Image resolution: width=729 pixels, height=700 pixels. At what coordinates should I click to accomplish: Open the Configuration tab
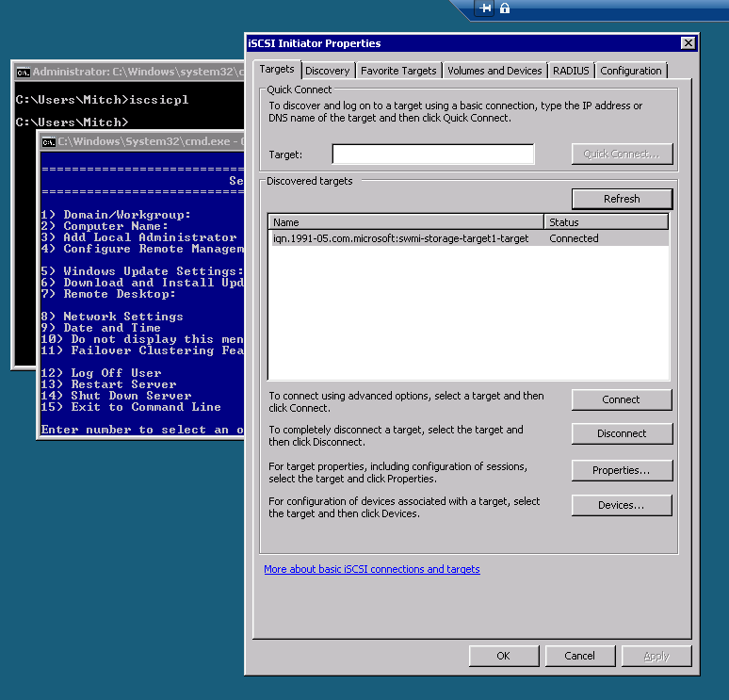click(x=630, y=71)
